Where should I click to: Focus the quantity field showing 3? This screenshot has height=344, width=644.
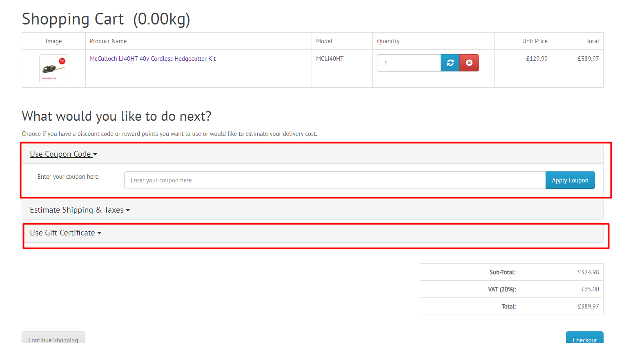(408, 63)
